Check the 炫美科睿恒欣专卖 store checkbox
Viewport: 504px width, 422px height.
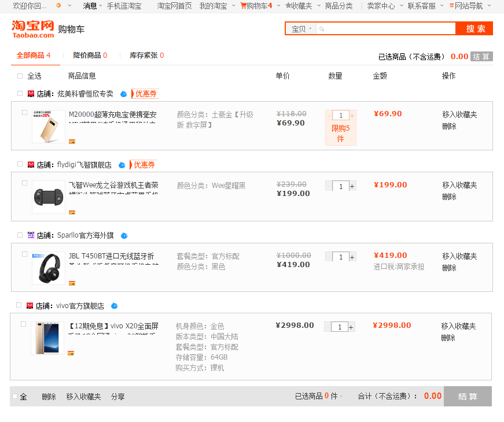click(20, 94)
